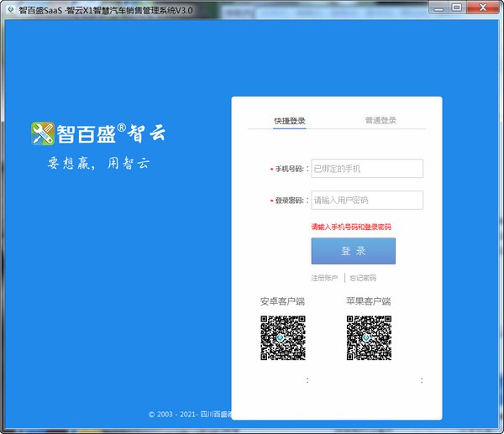
Task: Click the red login error message
Action: [351, 227]
